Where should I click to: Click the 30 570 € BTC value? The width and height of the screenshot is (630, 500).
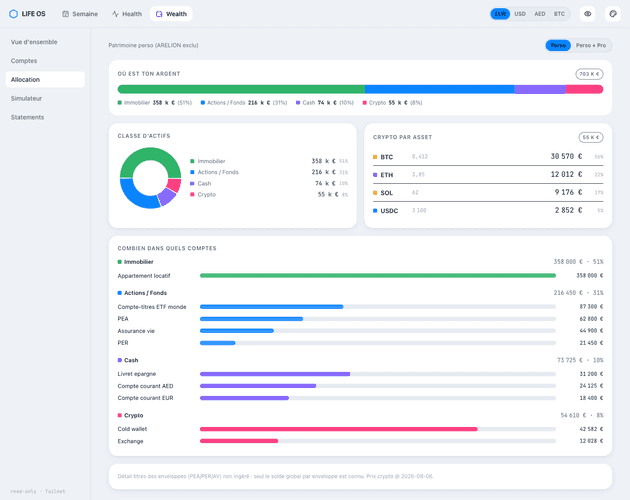(x=566, y=156)
